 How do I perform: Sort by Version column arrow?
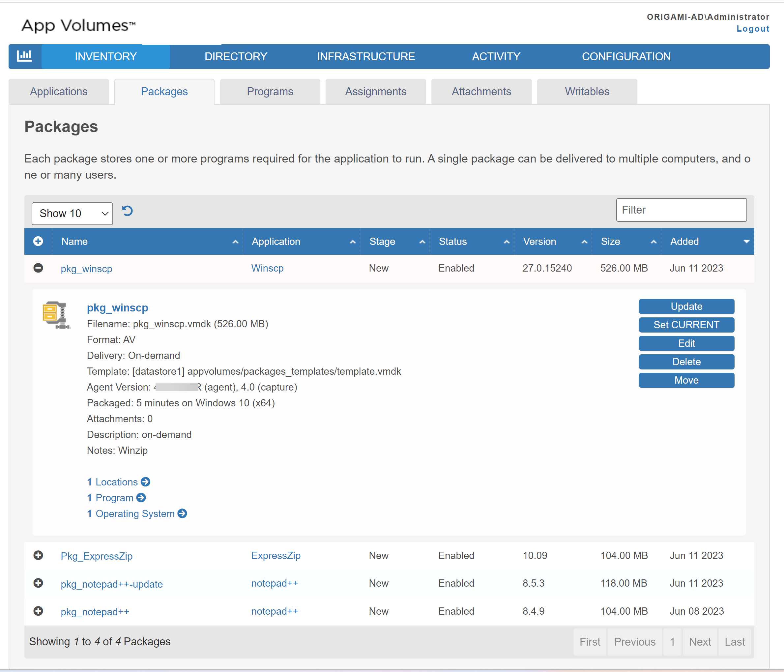[x=584, y=242]
